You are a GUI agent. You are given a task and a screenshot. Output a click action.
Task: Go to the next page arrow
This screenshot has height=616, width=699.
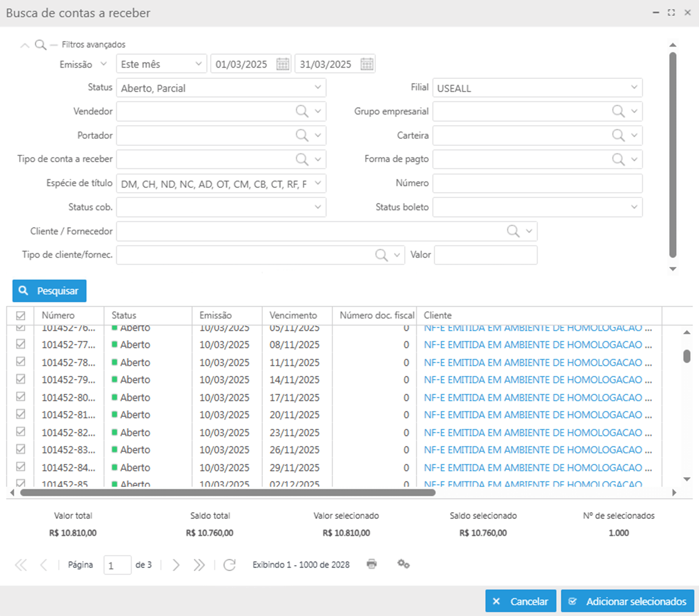point(176,565)
